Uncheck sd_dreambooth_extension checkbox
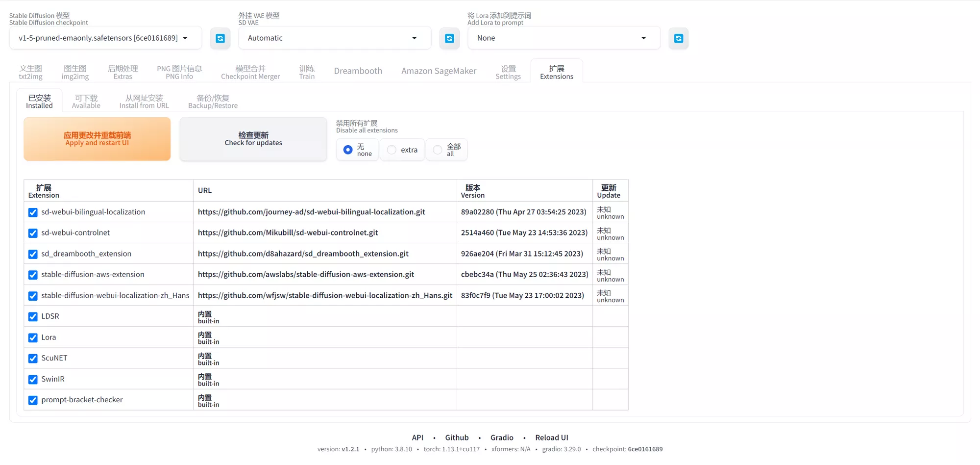Image resolution: width=980 pixels, height=465 pixels. point(33,254)
